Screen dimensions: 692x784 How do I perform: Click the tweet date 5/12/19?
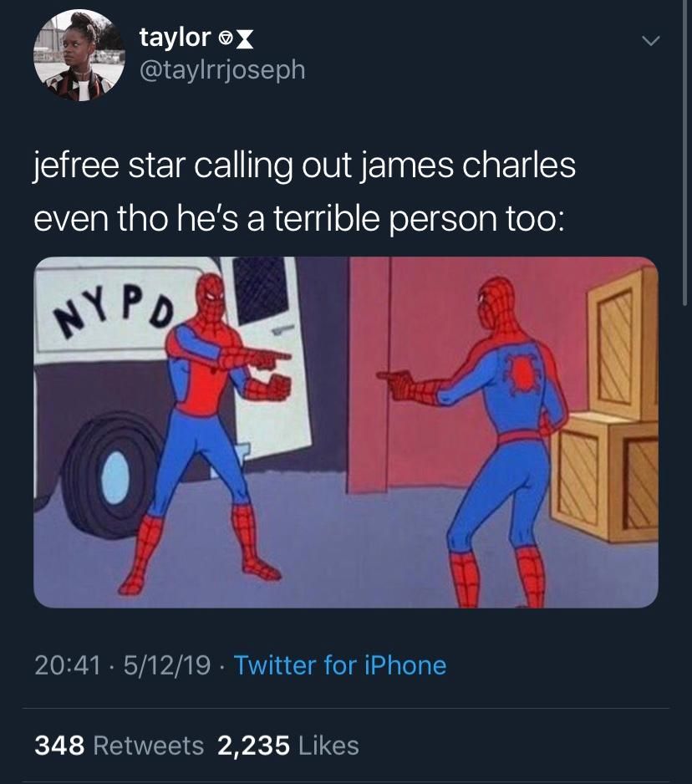click(x=167, y=665)
